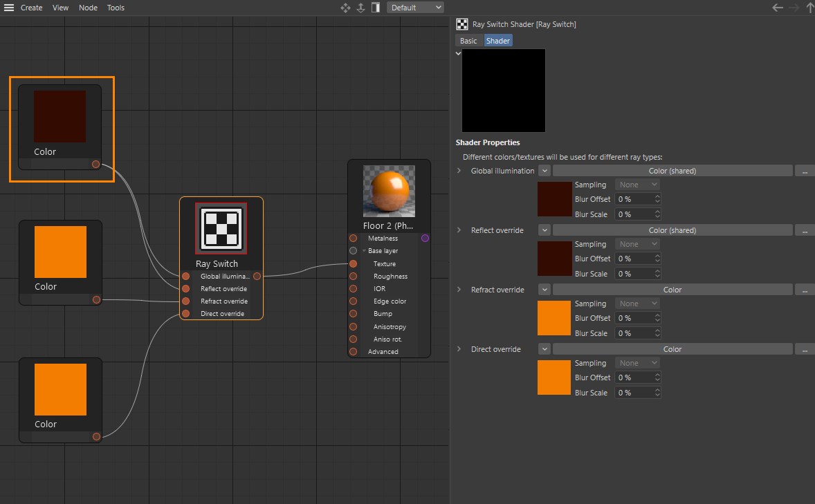Screen dimensions: 815x504
Task: Open the hamburger menu icon
Action: coord(9,8)
